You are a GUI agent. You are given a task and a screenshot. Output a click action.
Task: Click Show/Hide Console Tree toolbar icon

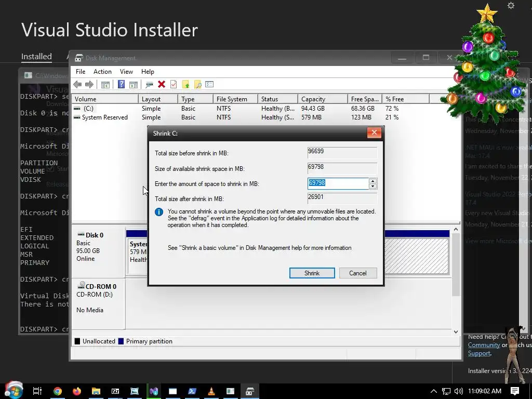105,85
